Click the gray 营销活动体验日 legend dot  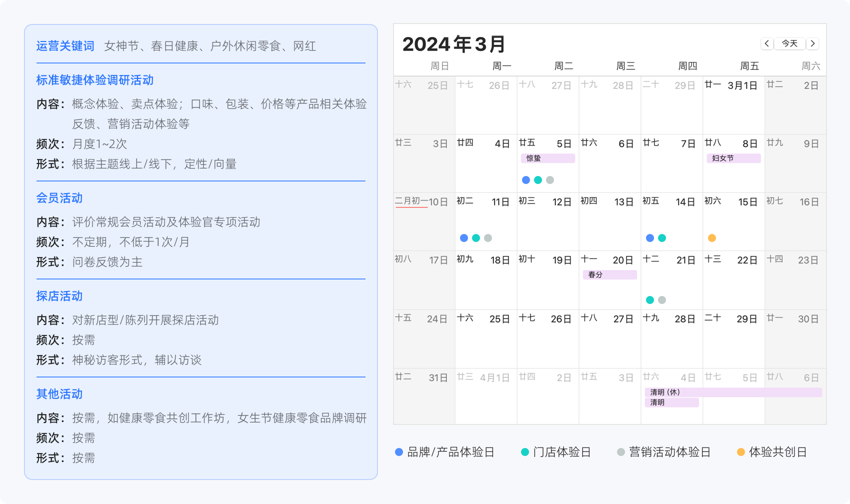click(621, 452)
